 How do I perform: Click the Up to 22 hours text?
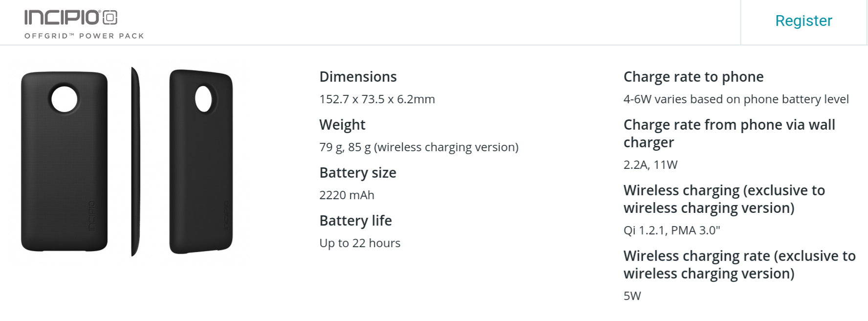click(x=360, y=243)
